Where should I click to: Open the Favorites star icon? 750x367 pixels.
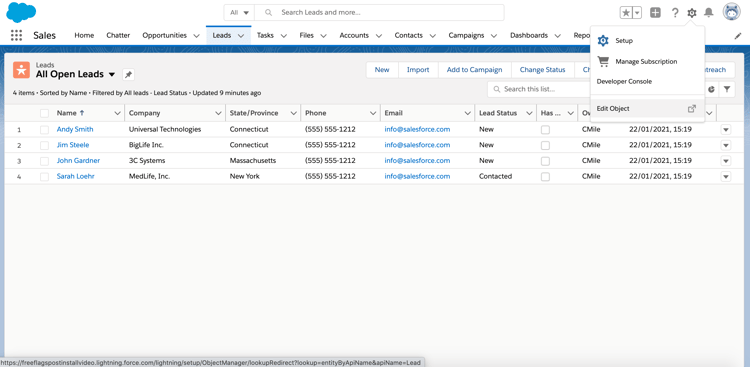click(626, 13)
